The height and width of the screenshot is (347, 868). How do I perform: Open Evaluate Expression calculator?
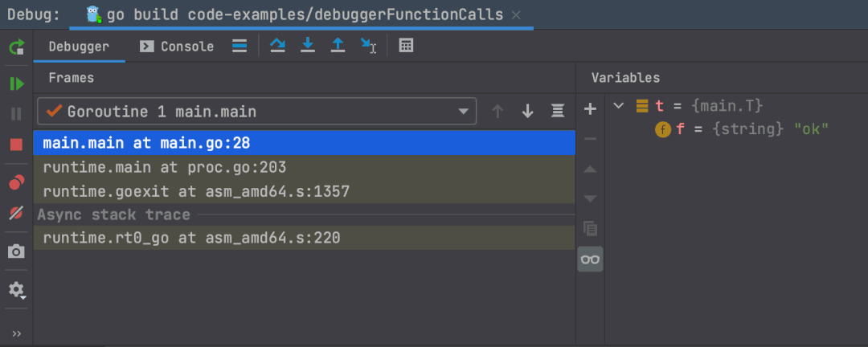click(x=406, y=46)
